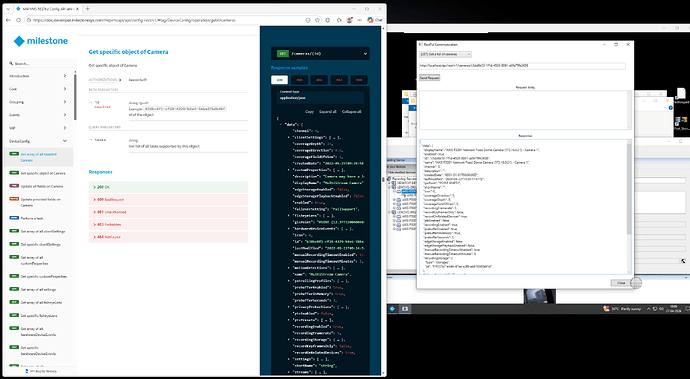
Task: Click Copy in the response sample
Action: click(309, 111)
